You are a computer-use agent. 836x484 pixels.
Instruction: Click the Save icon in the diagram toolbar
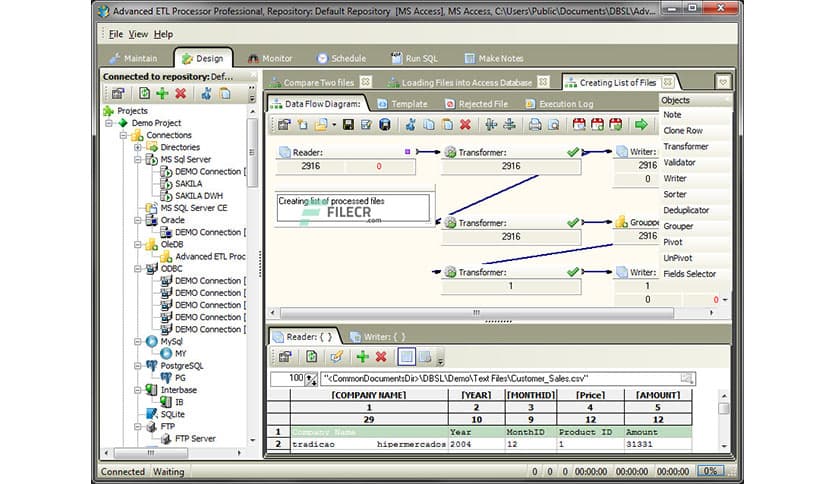tap(348, 125)
